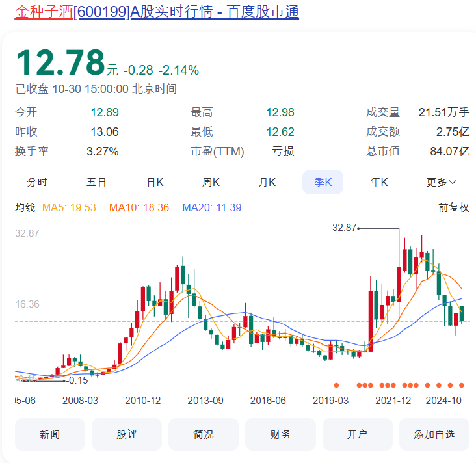This screenshot has width=476, height=463.
Task: Select the 周K chart tab
Action: pos(211,182)
